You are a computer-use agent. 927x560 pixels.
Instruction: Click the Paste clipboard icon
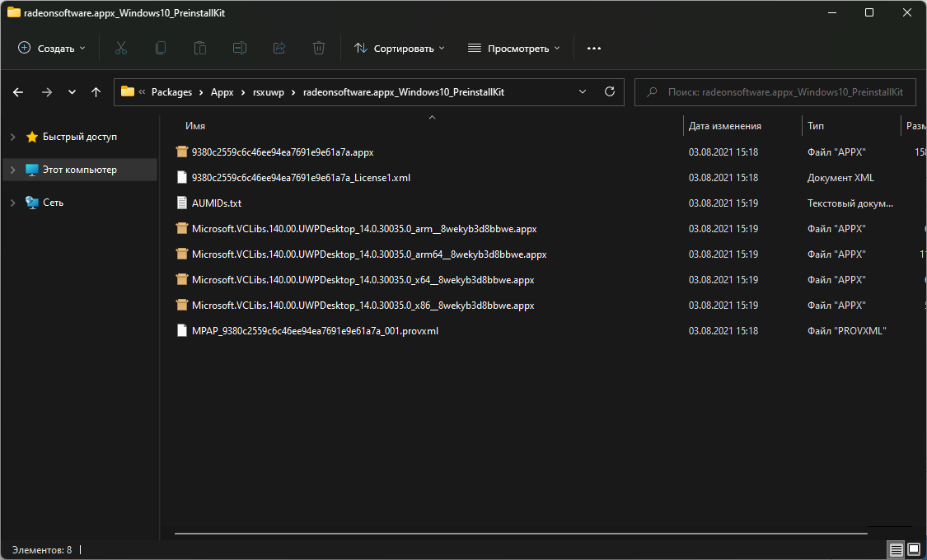[x=200, y=49]
